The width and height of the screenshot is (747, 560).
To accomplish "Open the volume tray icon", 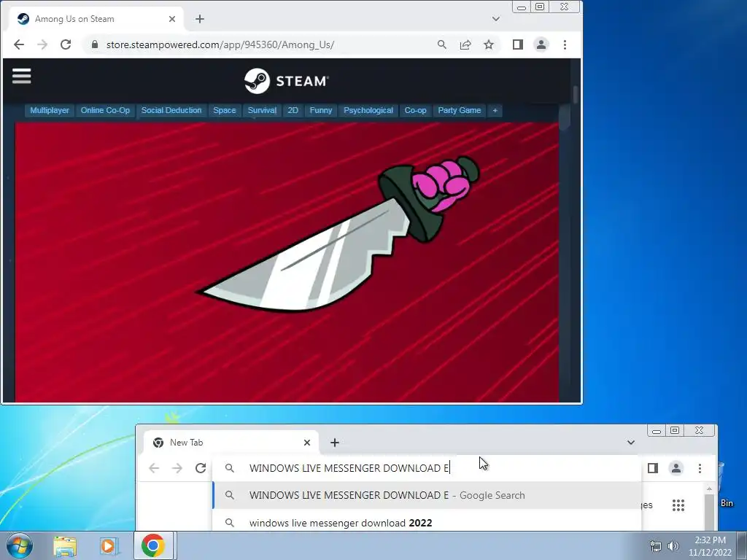I will (673, 546).
